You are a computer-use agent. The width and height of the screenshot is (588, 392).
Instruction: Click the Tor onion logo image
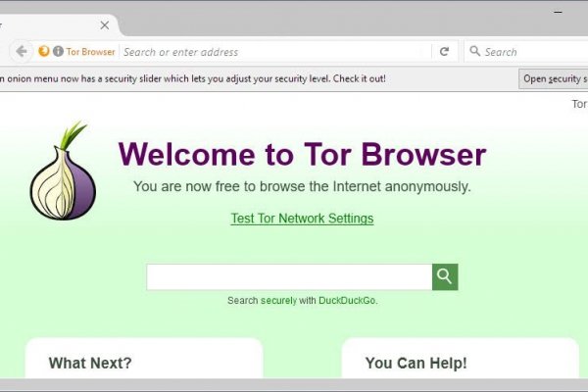coord(63,171)
